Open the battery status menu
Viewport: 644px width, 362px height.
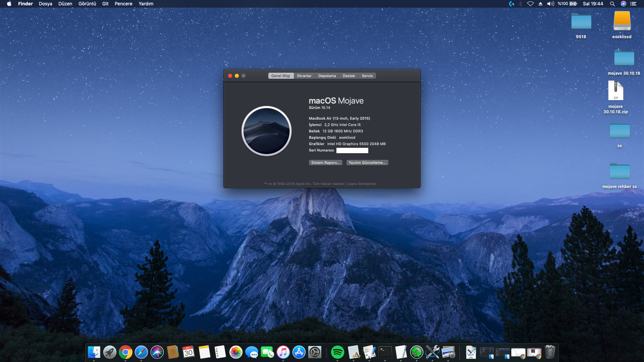click(x=573, y=4)
